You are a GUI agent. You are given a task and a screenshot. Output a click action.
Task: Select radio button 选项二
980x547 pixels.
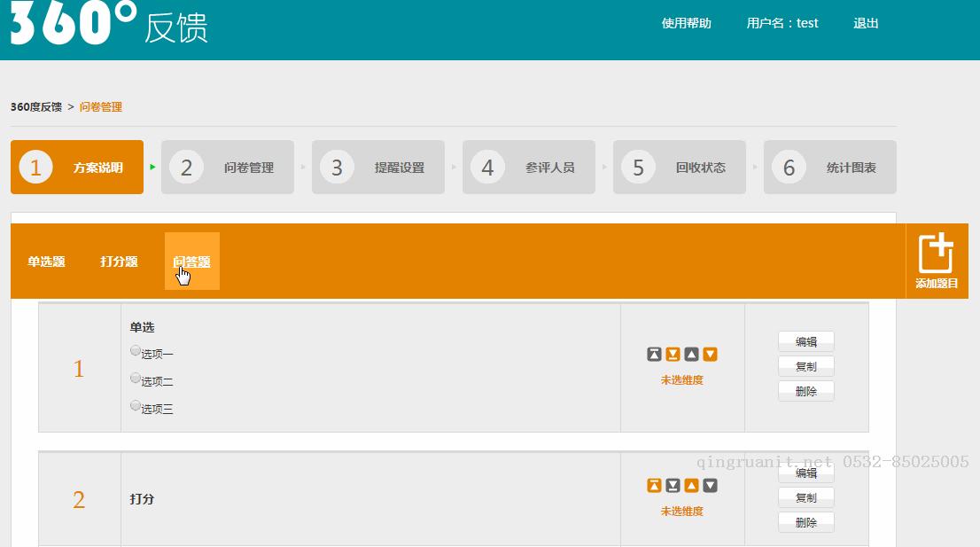[136, 379]
